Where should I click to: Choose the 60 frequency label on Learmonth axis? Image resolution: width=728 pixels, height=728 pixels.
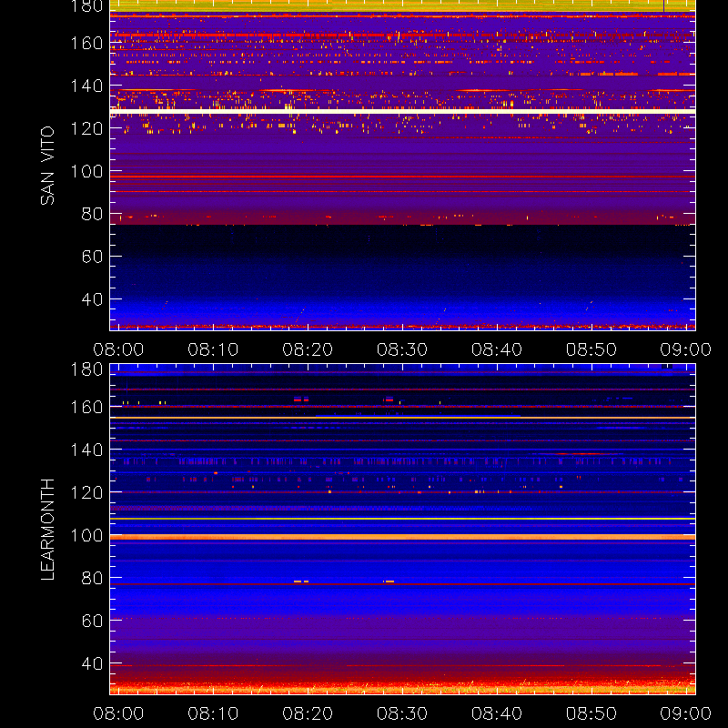pos(93,621)
